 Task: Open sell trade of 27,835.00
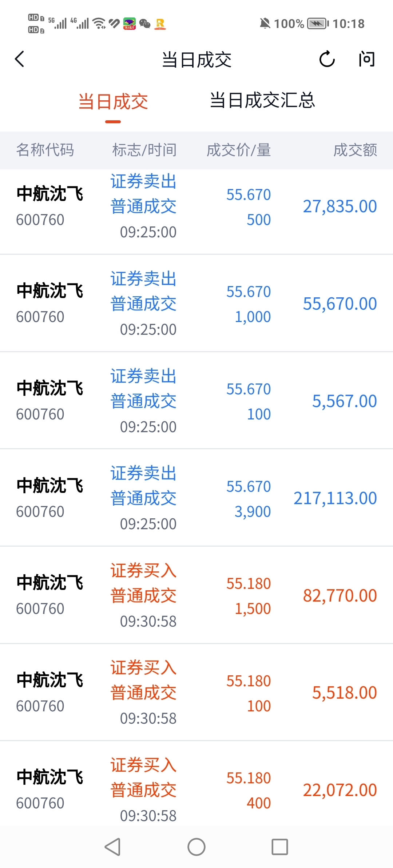coord(196,206)
